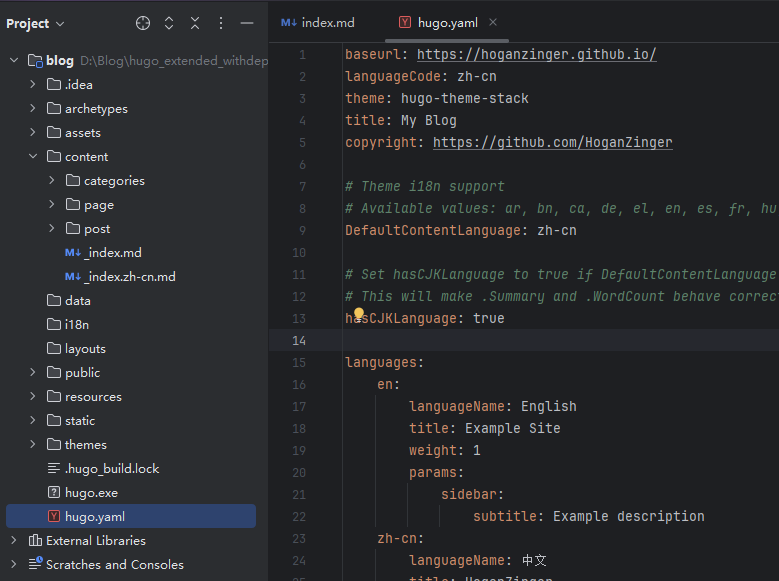Open the Project view dropdown
779x581 pixels.
(35, 23)
